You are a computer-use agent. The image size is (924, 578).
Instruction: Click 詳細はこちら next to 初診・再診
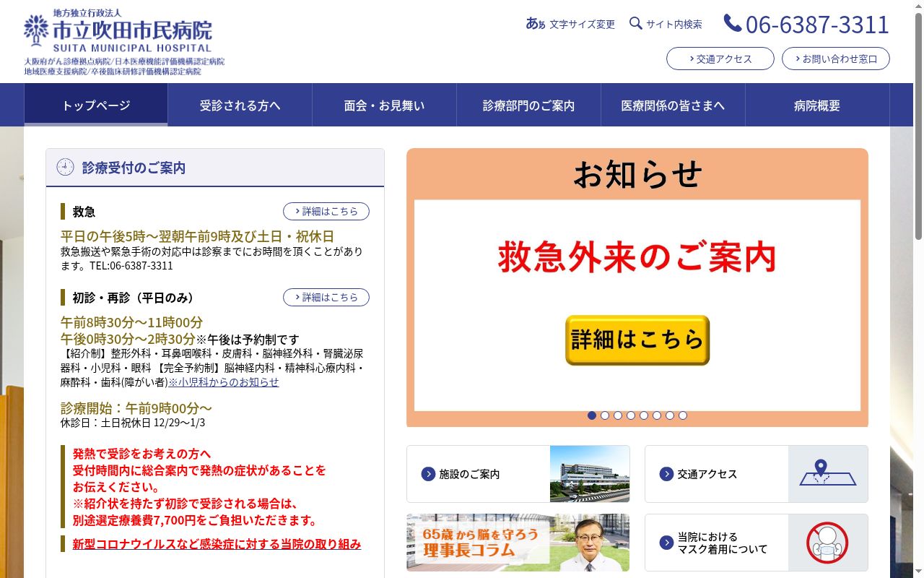coord(326,297)
